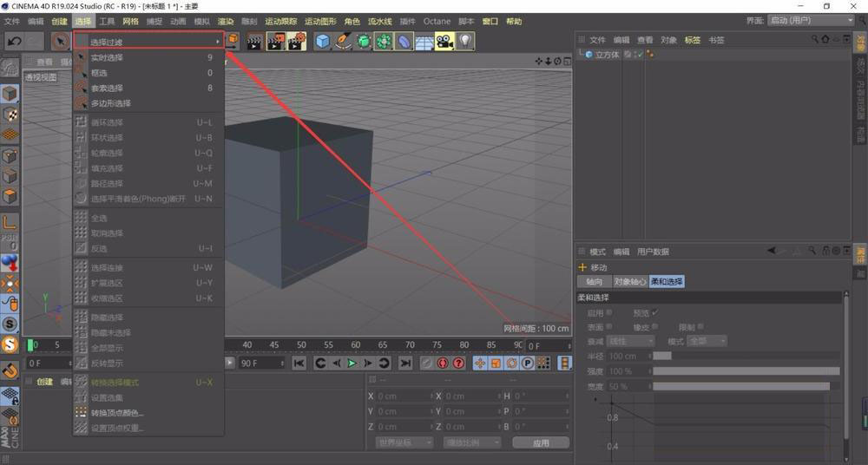The image size is (868, 465).
Task: Toggle the 立方体 object's green enable checkmark
Action: 640,55
